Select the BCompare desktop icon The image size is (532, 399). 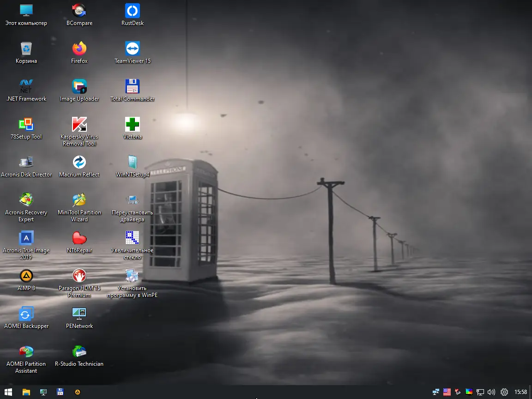(x=79, y=15)
